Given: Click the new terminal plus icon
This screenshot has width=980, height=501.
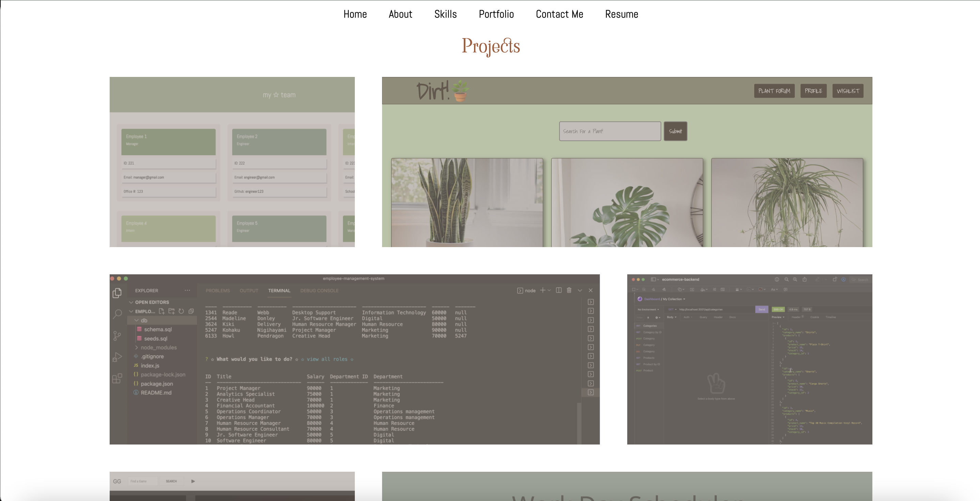Looking at the screenshot, I should click(542, 290).
